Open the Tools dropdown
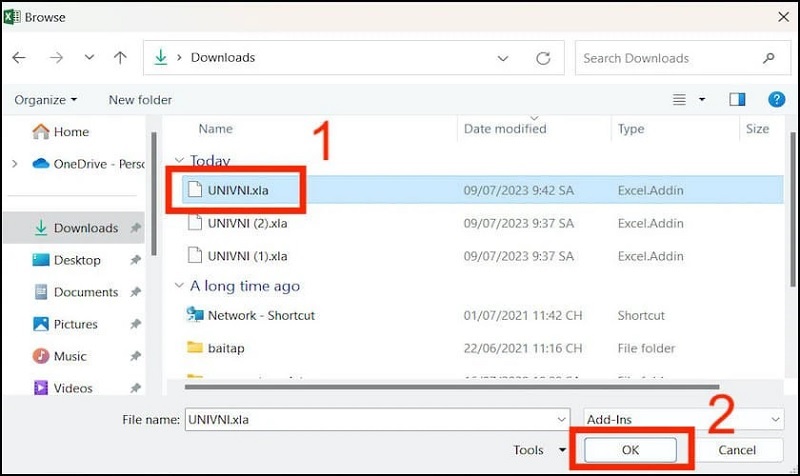 pos(534,450)
